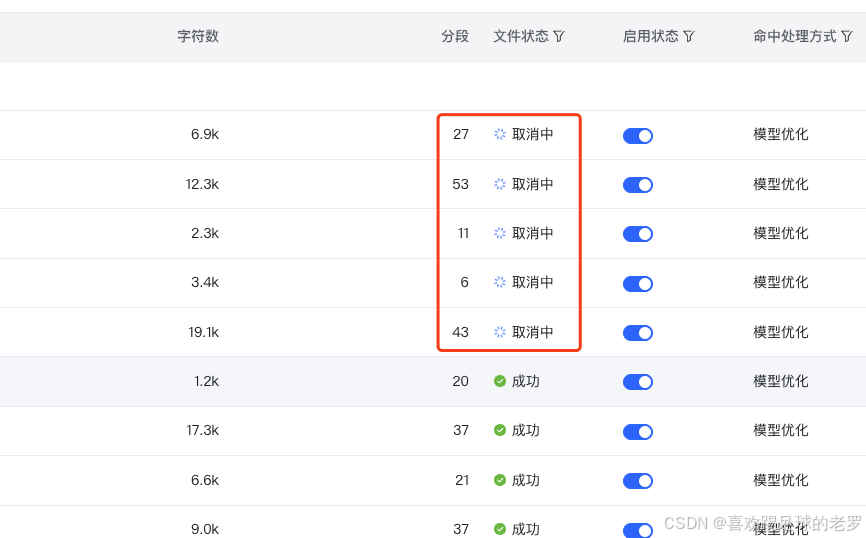Click the 12.3k character count cell

tap(202, 184)
